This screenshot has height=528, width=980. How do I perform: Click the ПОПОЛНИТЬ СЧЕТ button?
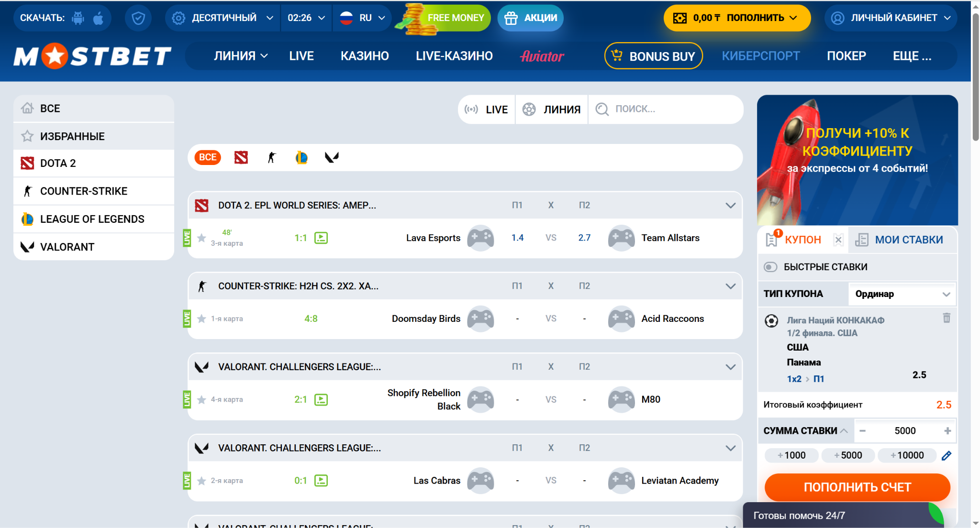click(857, 487)
